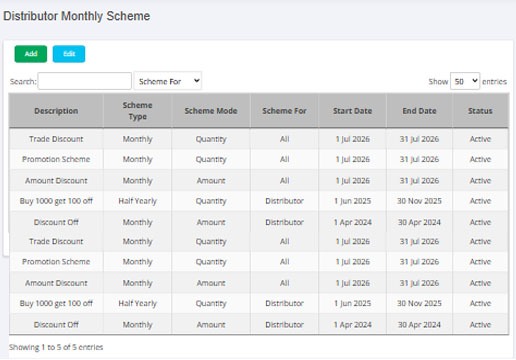The image size is (516, 360).
Task: Click the Showing 1 to 5 of 5 entries text
Action: click(56, 347)
